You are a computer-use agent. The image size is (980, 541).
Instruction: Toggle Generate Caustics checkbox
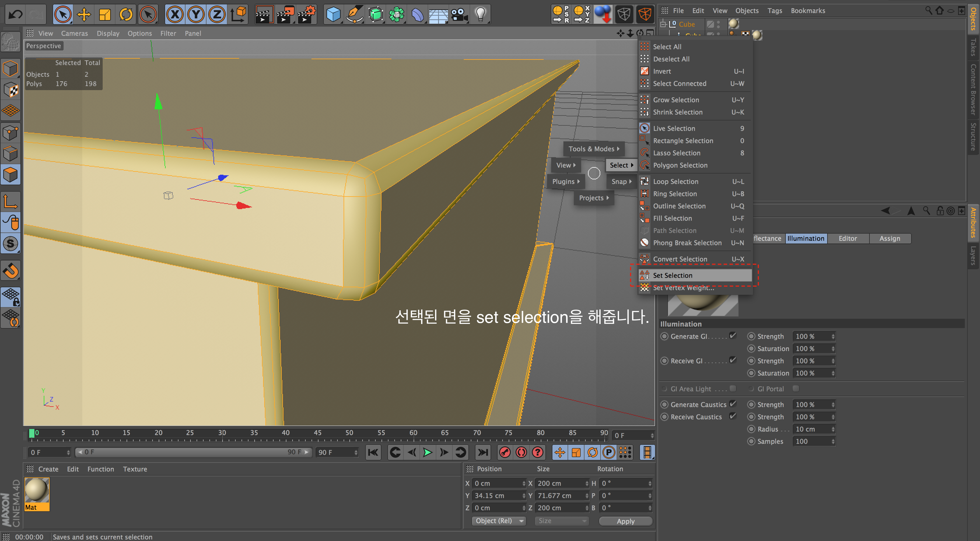click(x=733, y=404)
